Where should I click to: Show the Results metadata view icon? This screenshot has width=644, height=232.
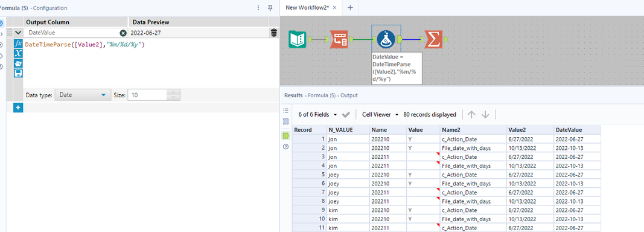point(286,122)
